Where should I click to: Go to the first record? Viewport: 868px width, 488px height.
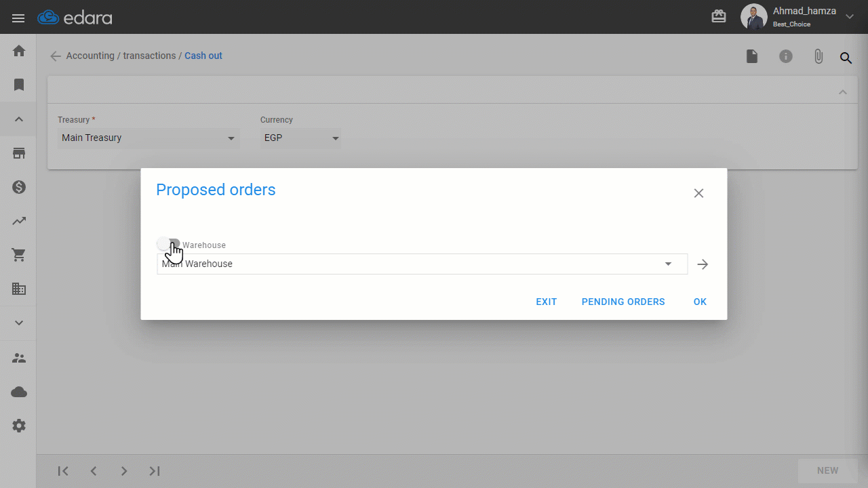pyautogui.click(x=63, y=471)
